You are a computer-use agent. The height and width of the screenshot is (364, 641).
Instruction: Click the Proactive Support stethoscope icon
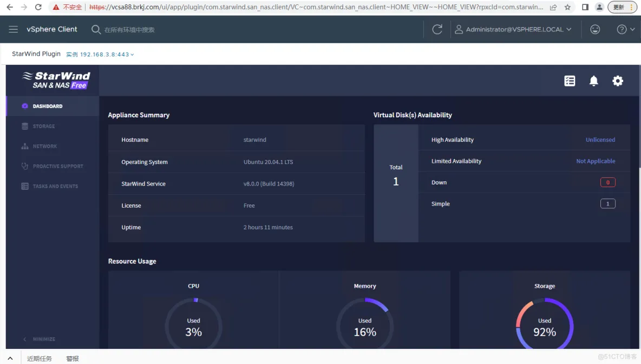tap(25, 166)
